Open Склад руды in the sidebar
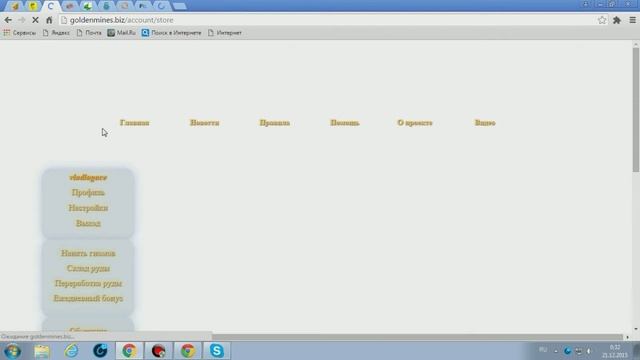This screenshot has height=360, width=640. 88,268
